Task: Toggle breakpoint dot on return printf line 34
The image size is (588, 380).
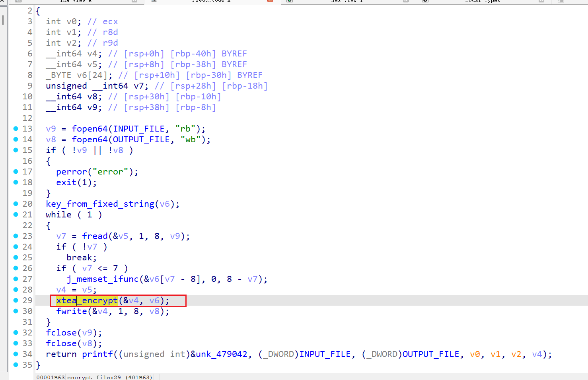Action: click(x=16, y=354)
